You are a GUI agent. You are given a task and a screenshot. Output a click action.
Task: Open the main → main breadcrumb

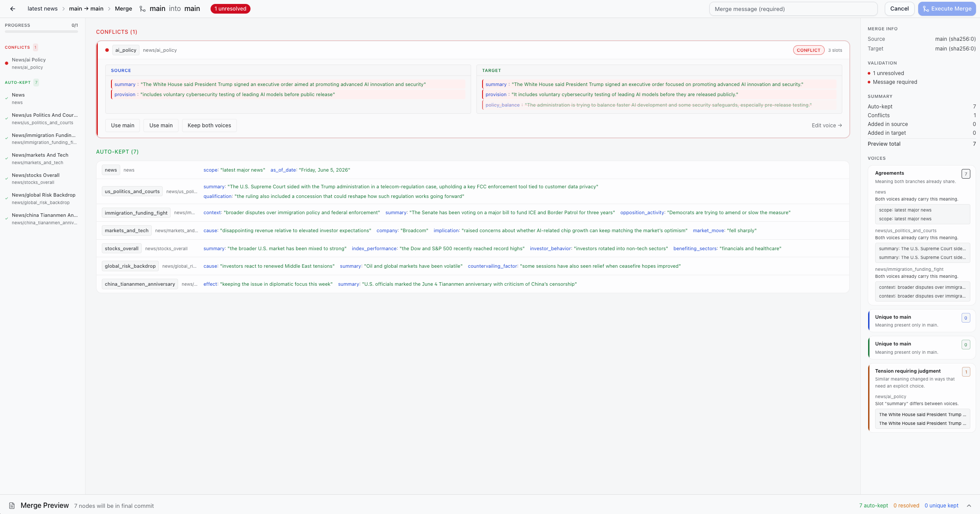point(86,9)
